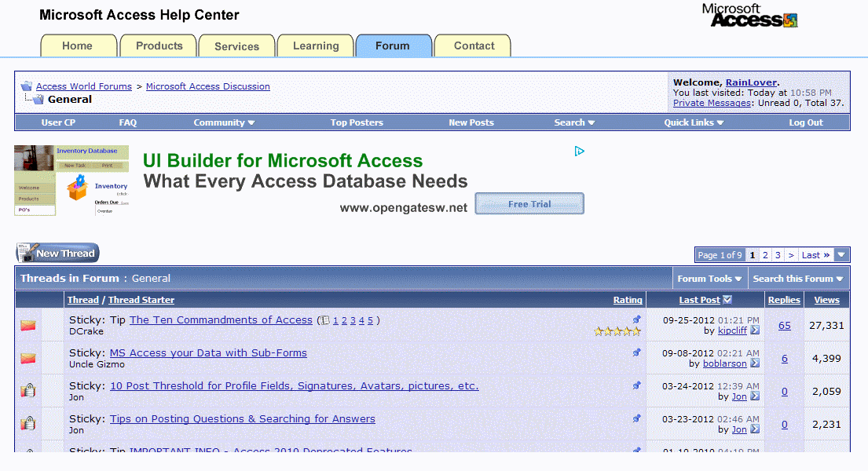Image resolution: width=868 pixels, height=471 pixels.
Task: Go to last post icon in Tips on Posting row
Action: point(755,429)
